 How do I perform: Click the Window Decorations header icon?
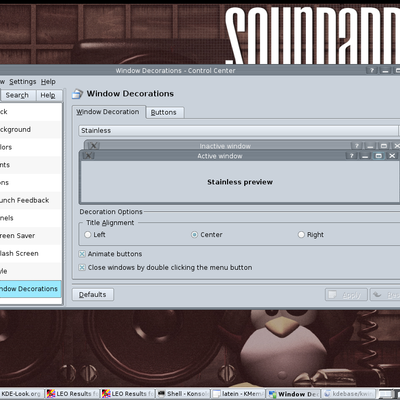(x=77, y=94)
